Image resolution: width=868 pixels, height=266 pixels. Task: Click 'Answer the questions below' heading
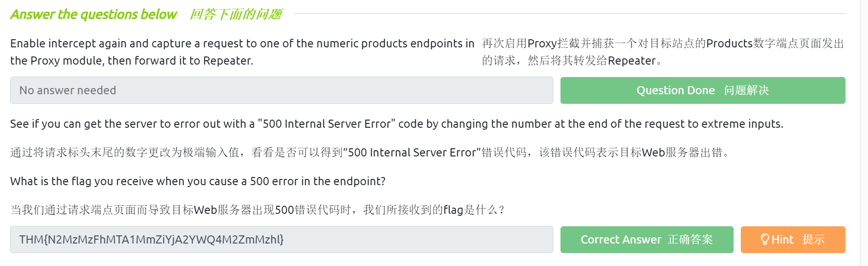coord(94,14)
